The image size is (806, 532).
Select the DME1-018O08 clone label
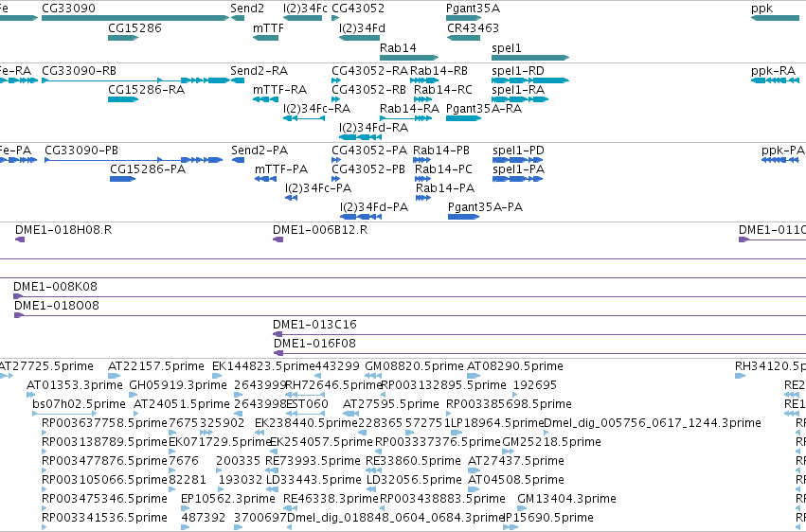click(x=57, y=306)
